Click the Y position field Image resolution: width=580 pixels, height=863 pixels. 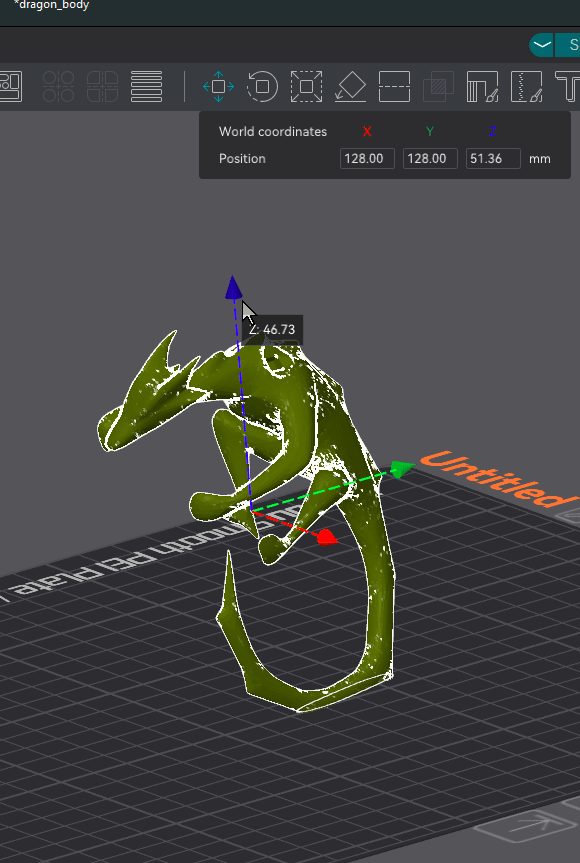click(430, 159)
